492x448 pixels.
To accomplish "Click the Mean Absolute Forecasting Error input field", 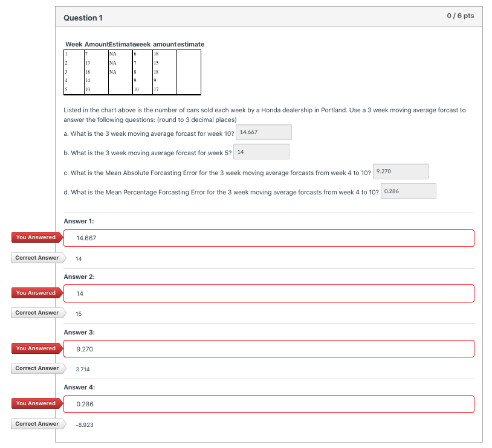I will click(400, 171).
